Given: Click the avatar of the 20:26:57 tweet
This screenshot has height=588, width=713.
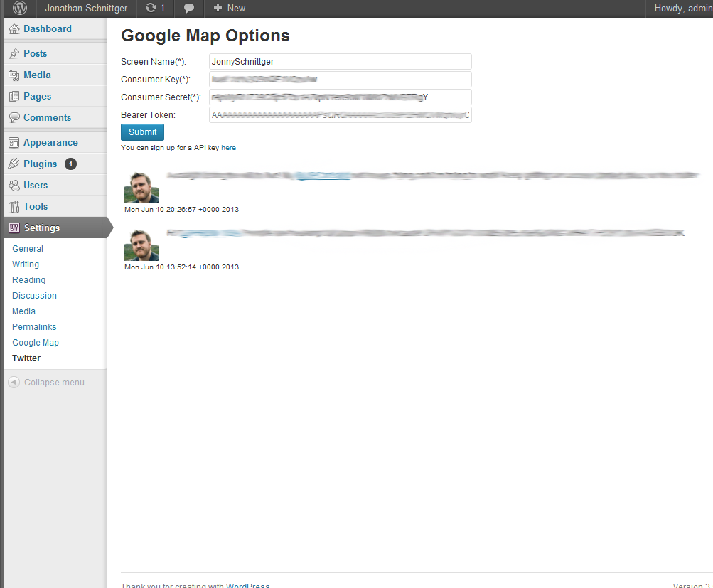Looking at the screenshot, I should pyautogui.click(x=141, y=188).
